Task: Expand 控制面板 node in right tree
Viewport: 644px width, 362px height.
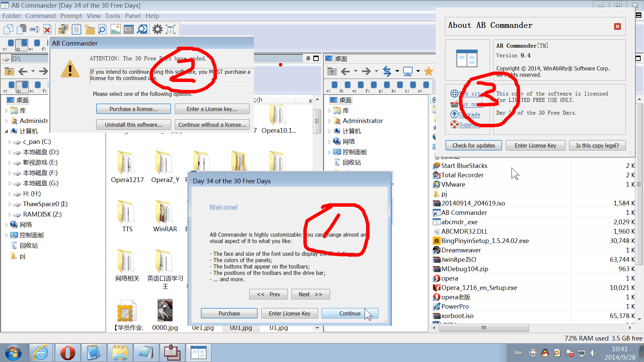Action: (x=329, y=152)
